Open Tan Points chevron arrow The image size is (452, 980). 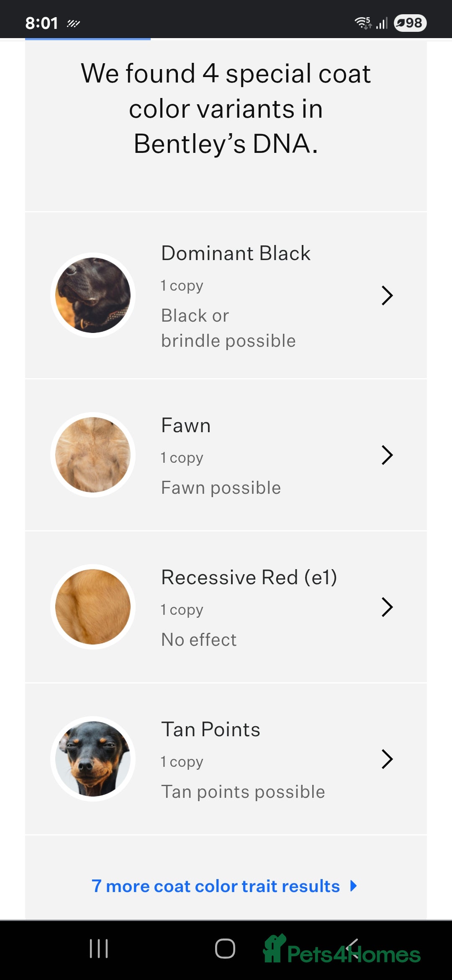tap(387, 759)
